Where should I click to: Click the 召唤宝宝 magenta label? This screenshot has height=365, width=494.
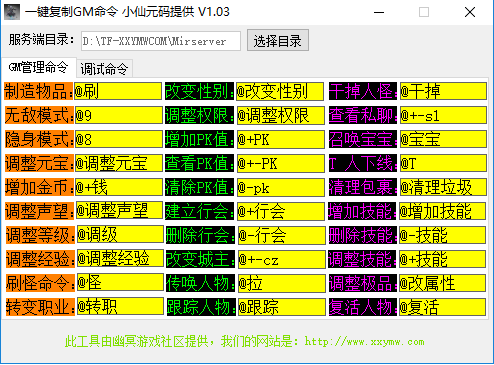(363, 139)
